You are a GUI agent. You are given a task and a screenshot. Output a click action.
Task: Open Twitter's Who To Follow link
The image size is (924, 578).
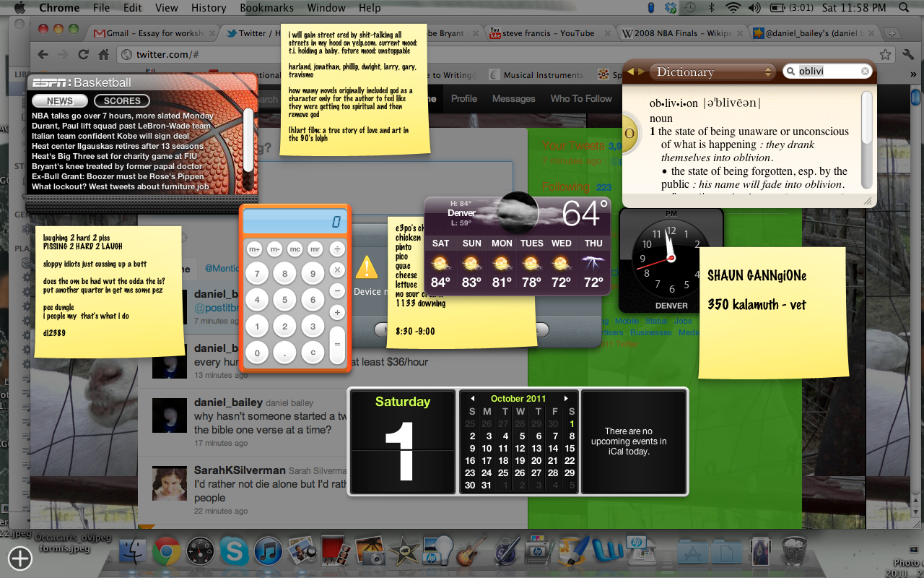[581, 98]
